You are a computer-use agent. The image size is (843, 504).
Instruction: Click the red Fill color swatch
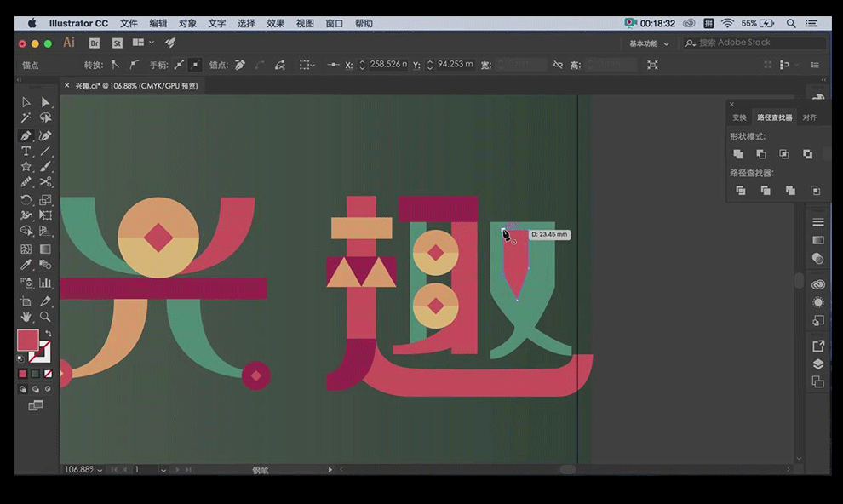[x=28, y=341]
